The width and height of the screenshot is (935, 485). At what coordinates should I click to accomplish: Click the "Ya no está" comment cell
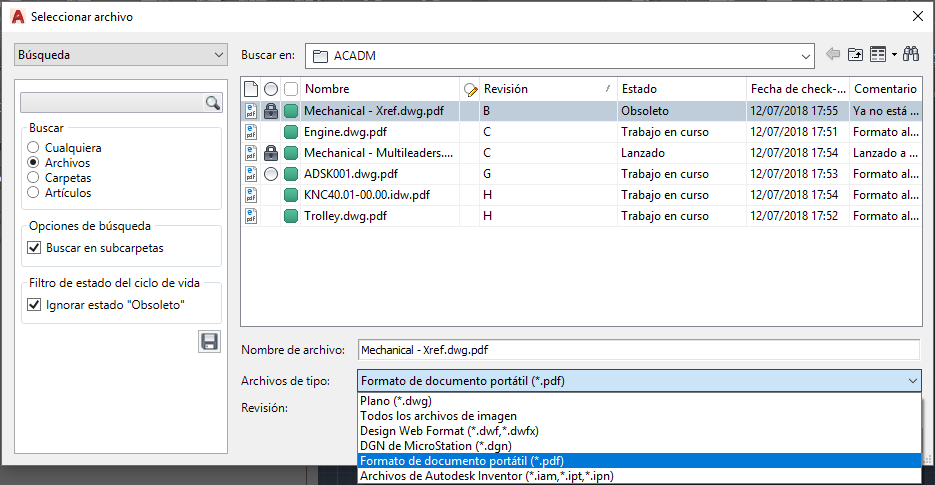coord(886,111)
